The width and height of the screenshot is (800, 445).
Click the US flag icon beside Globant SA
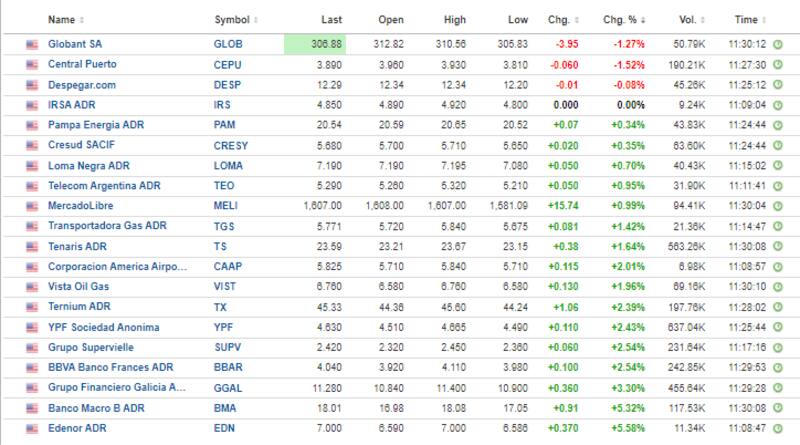point(32,44)
